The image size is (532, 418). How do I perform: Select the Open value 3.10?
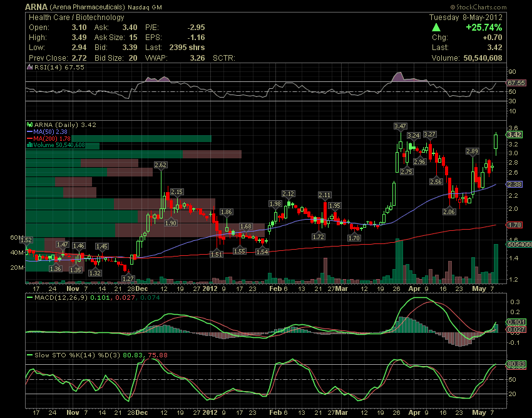tap(79, 28)
